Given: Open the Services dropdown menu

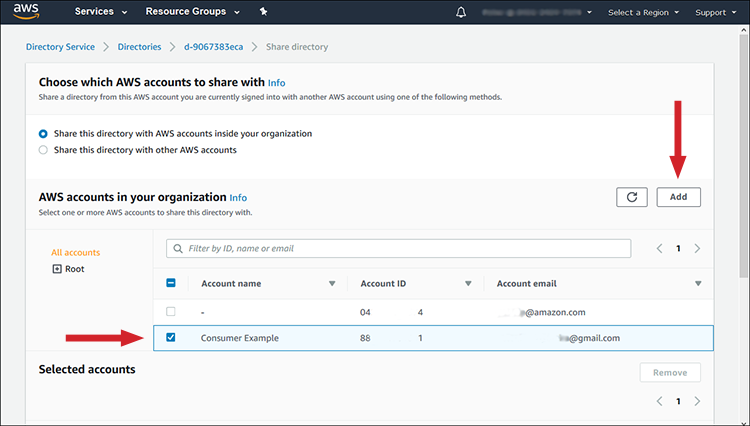Looking at the screenshot, I should (x=101, y=11).
